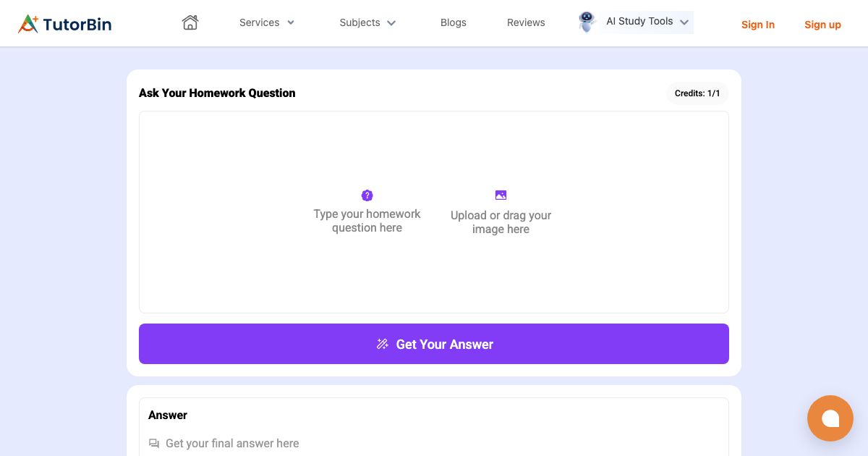
Task: Expand the Subjects dropdown chevron
Action: [391, 23]
